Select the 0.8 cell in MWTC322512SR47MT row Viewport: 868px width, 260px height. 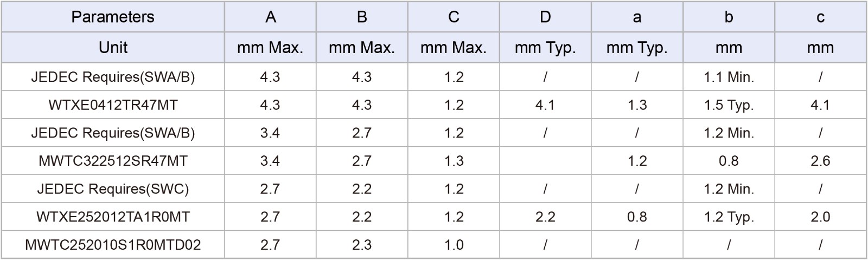pyautogui.click(x=729, y=161)
